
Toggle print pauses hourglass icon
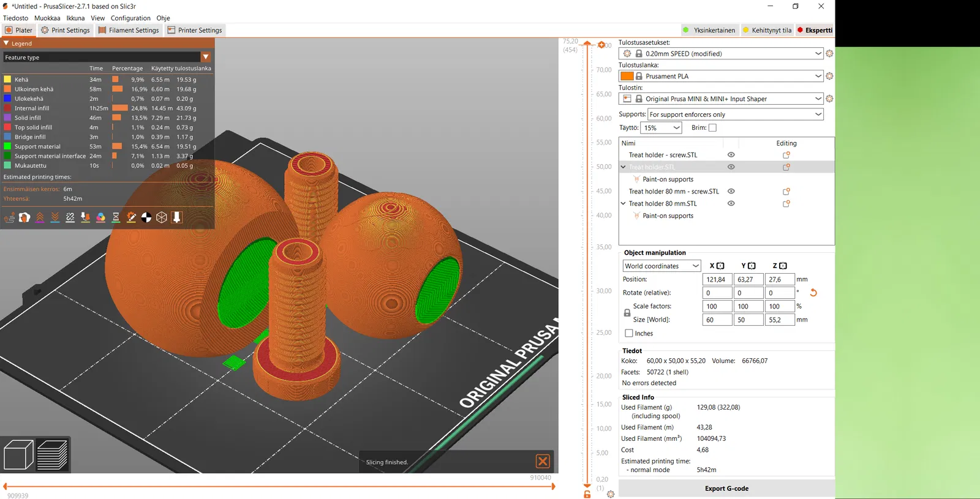[x=116, y=217]
